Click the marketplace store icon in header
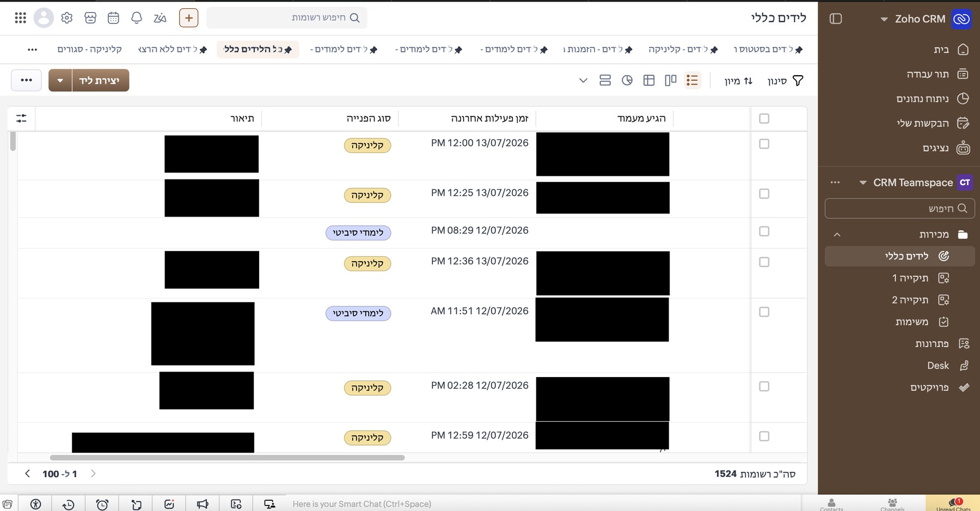Screen dimensions: 980x511 pyautogui.click(x=90, y=18)
